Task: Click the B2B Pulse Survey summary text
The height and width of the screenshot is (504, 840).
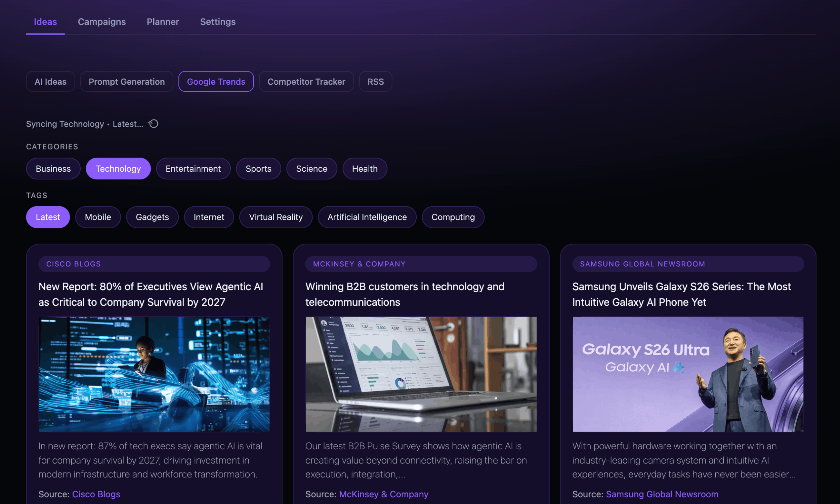Action: [416, 460]
